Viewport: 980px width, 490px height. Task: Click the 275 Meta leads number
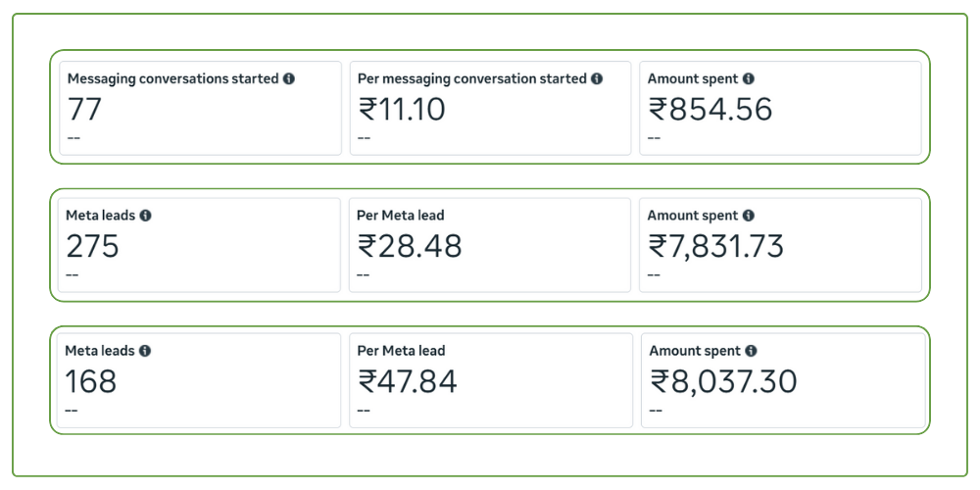pos(92,246)
